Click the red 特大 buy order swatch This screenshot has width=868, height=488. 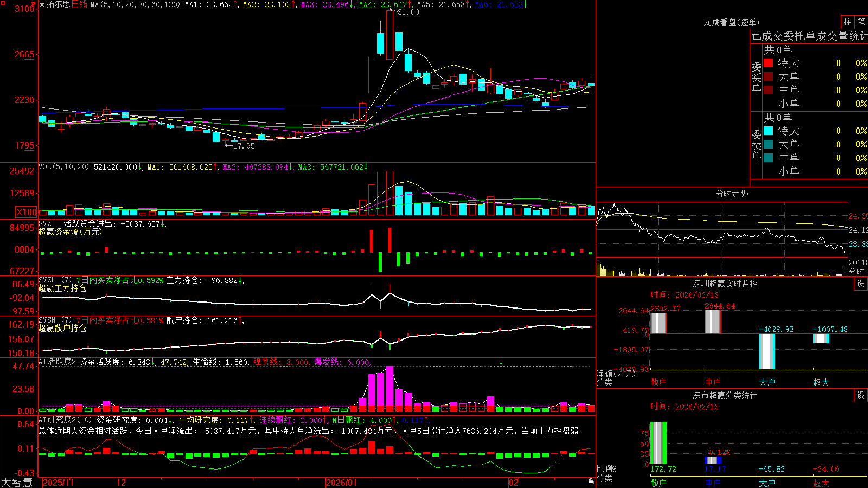coord(768,63)
